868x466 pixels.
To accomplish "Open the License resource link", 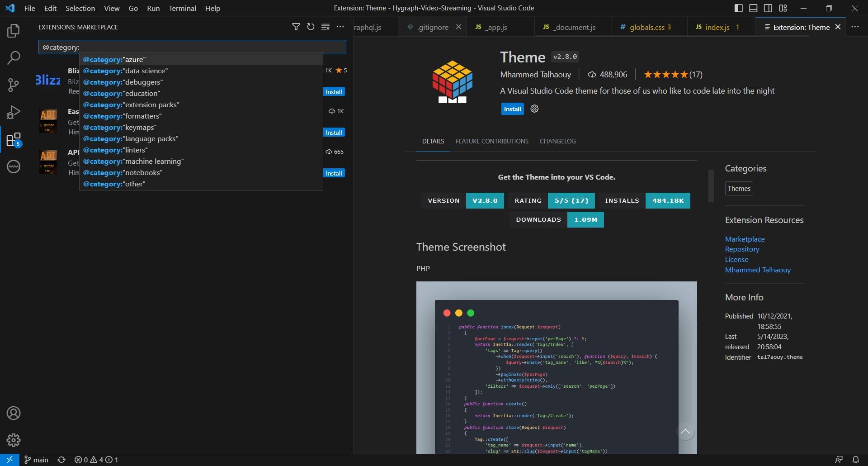I will tap(736, 260).
